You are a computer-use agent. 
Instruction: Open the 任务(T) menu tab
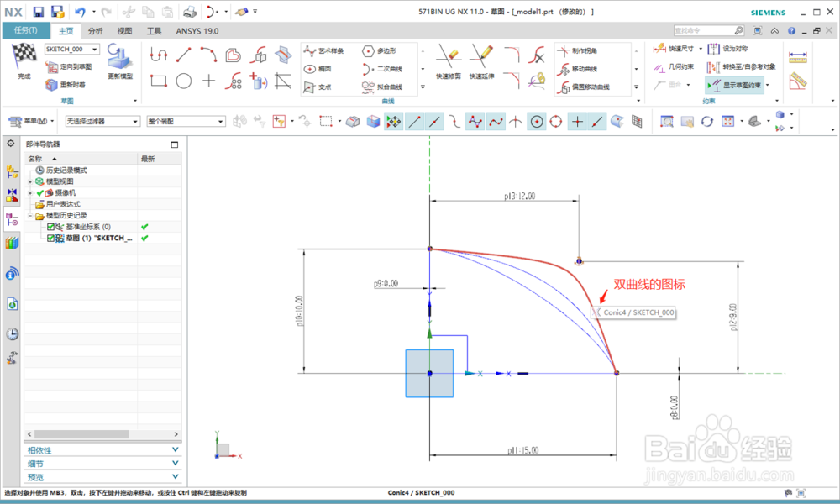click(26, 30)
